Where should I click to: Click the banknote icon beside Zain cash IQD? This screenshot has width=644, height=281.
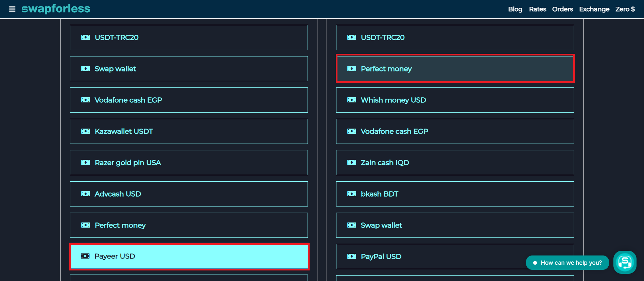(x=352, y=163)
